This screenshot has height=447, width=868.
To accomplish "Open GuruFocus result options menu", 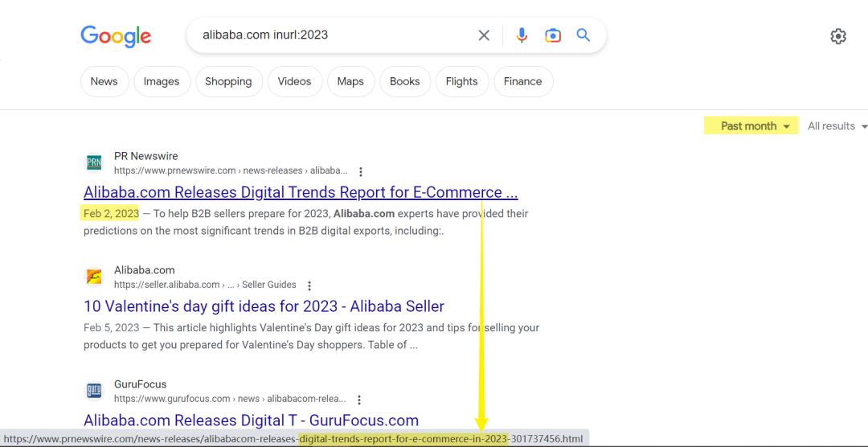I will (x=358, y=400).
